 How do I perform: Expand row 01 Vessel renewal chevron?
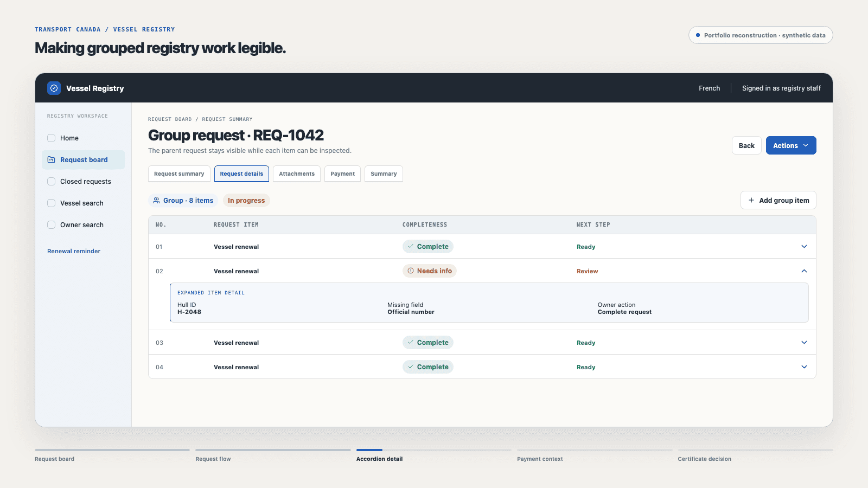[804, 247]
